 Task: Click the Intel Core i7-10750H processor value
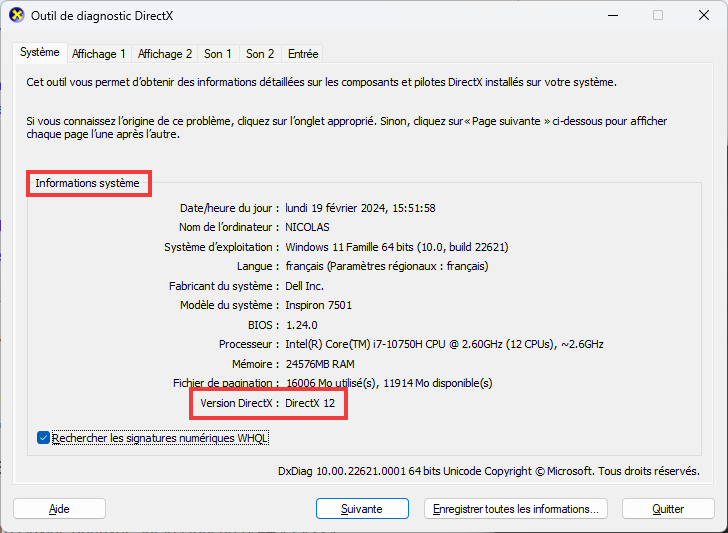(444, 344)
